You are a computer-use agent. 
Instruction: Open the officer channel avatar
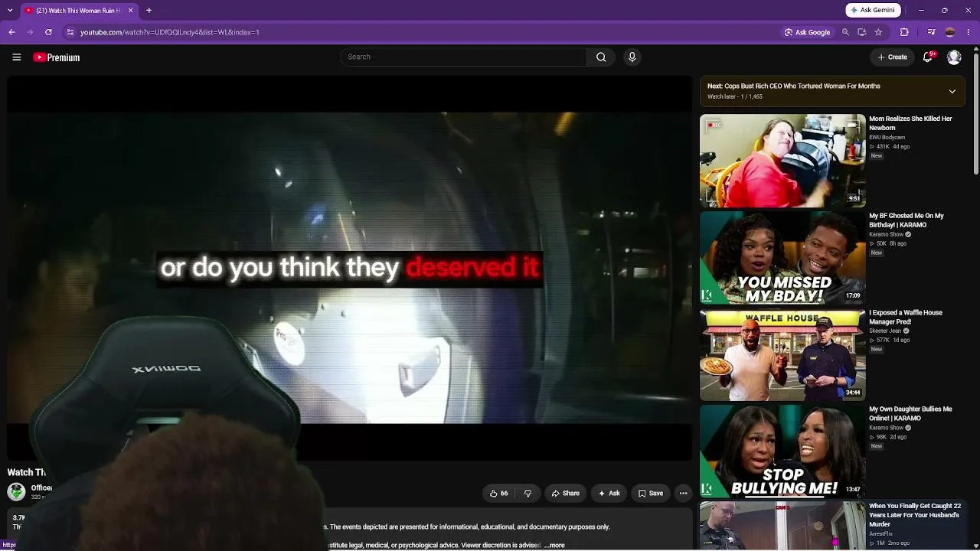tap(16, 491)
